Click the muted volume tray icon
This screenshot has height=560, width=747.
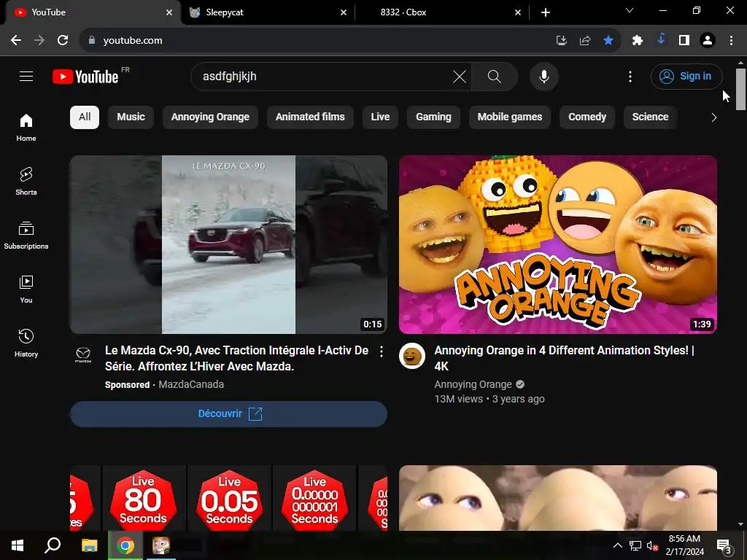pyautogui.click(x=652, y=545)
